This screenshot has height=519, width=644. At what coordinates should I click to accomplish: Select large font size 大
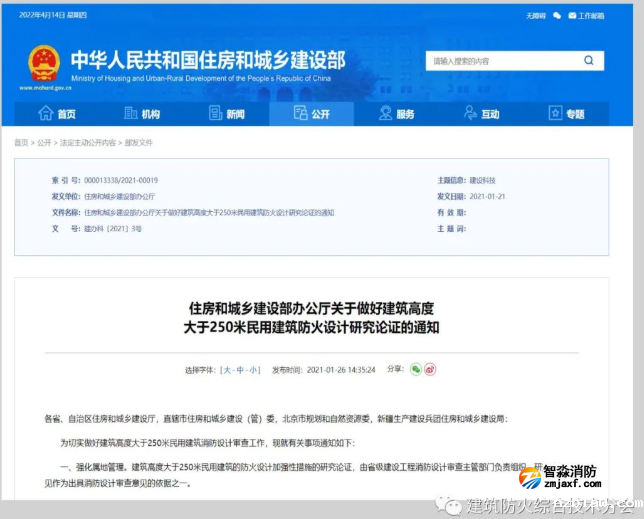point(227,370)
